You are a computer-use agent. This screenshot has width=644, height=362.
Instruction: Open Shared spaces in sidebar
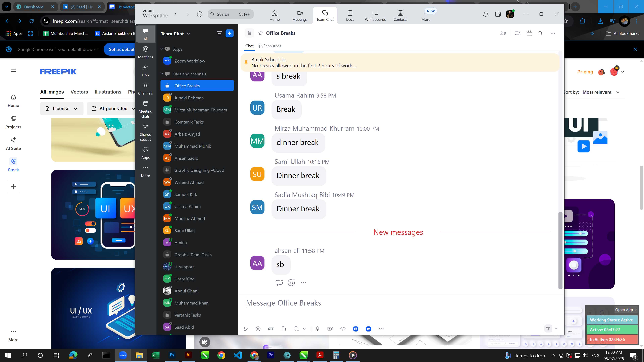[146, 132]
